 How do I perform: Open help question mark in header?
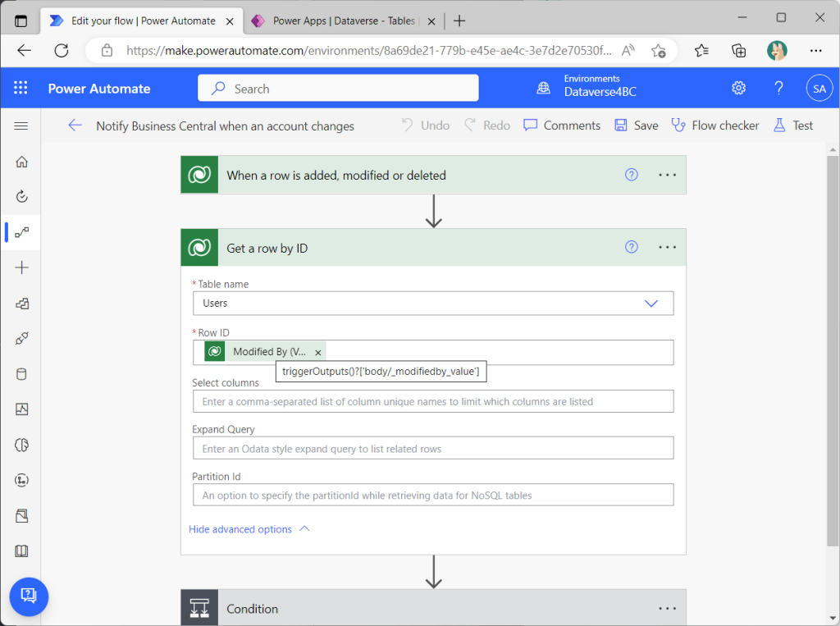point(779,88)
